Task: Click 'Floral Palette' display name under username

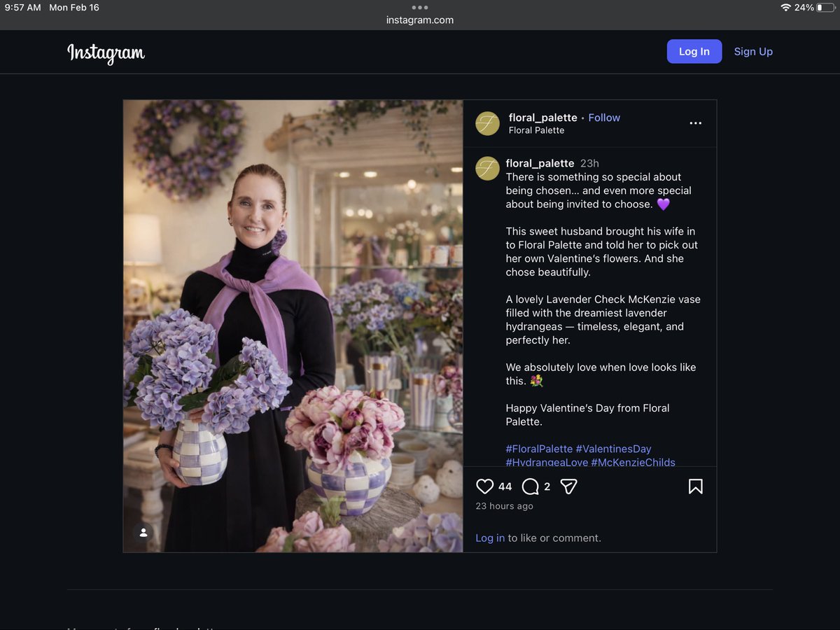Action: coord(536,130)
